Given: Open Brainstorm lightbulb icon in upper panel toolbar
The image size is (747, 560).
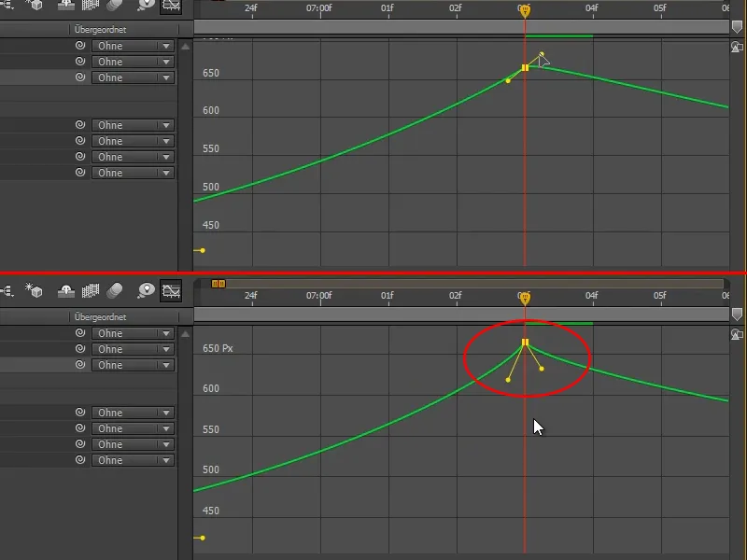Looking at the screenshot, I should [x=146, y=6].
